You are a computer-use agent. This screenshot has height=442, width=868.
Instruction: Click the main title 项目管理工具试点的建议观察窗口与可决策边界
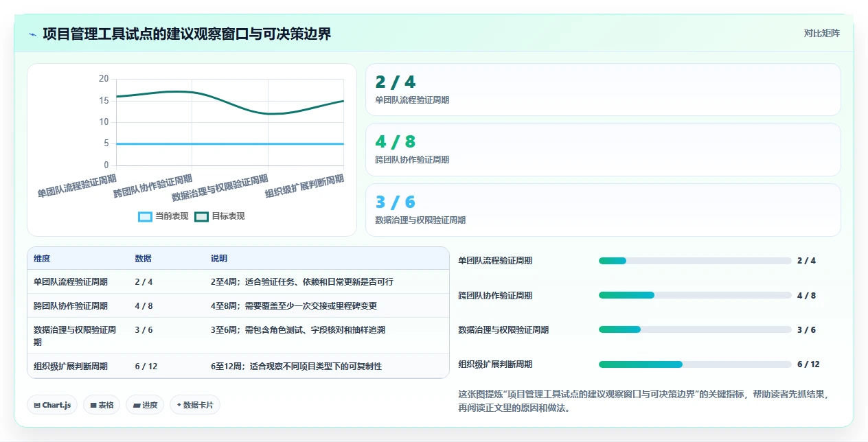(x=187, y=34)
